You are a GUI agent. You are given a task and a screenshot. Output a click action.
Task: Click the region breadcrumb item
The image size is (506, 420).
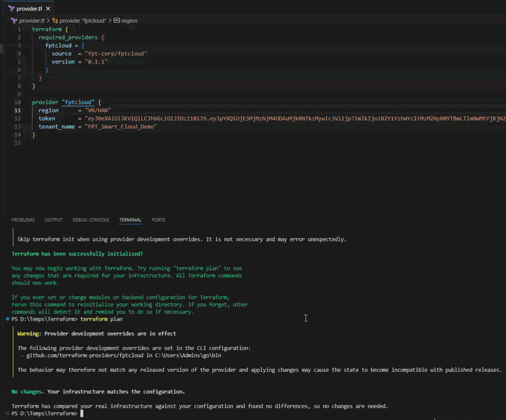click(x=129, y=20)
